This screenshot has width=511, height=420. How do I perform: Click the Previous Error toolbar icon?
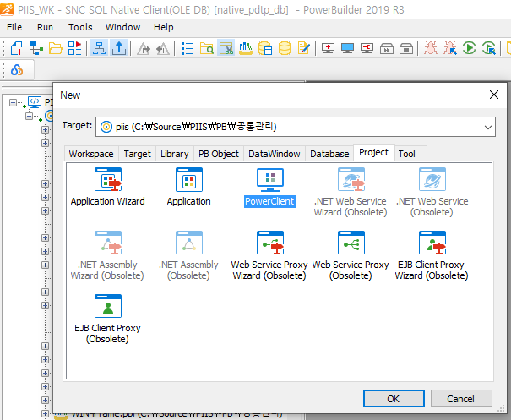coord(163,49)
